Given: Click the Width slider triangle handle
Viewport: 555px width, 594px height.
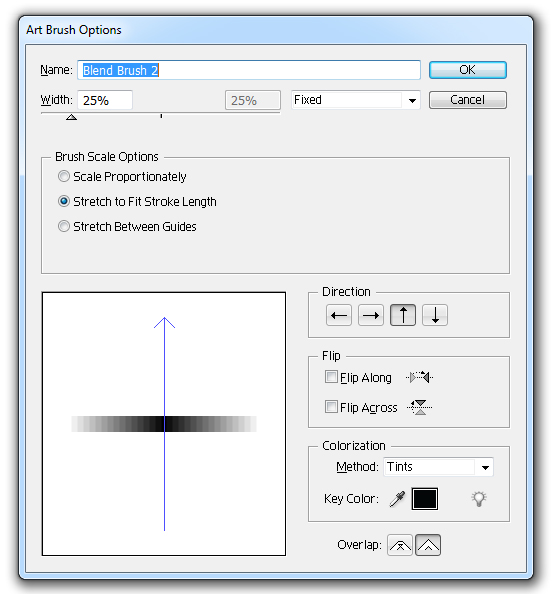Looking at the screenshot, I should pyautogui.click(x=71, y=117).
